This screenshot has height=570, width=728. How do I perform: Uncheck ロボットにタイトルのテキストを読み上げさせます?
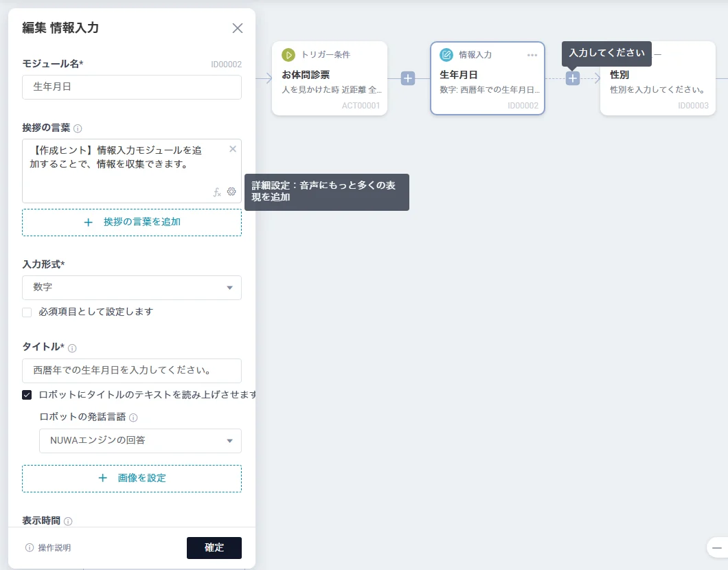[x=27, y=395]
